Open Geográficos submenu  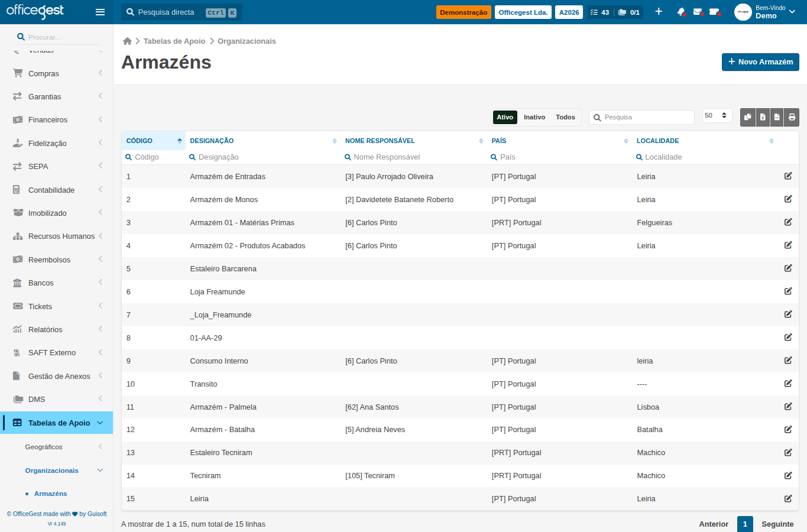point(57,447)
